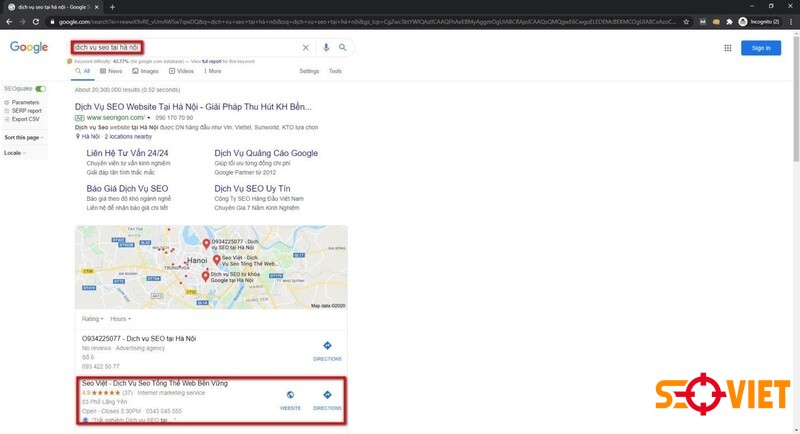Visit the Seo Việt website via globe icon

point(290,400)
